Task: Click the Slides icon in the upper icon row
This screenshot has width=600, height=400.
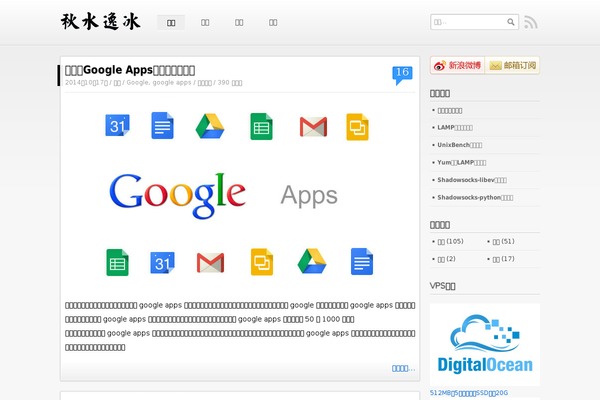Action: (x=357, y=127)
